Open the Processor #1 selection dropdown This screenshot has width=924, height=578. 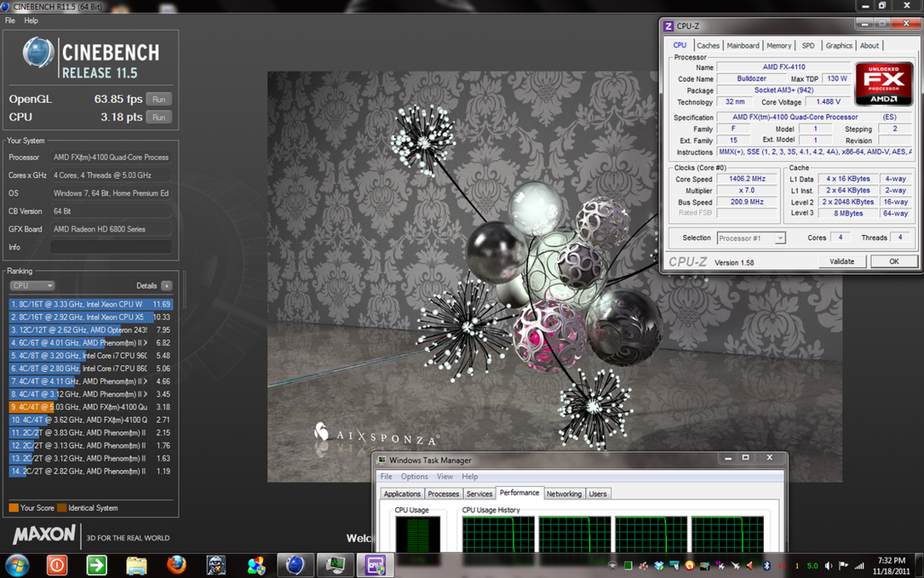point(751,238)
